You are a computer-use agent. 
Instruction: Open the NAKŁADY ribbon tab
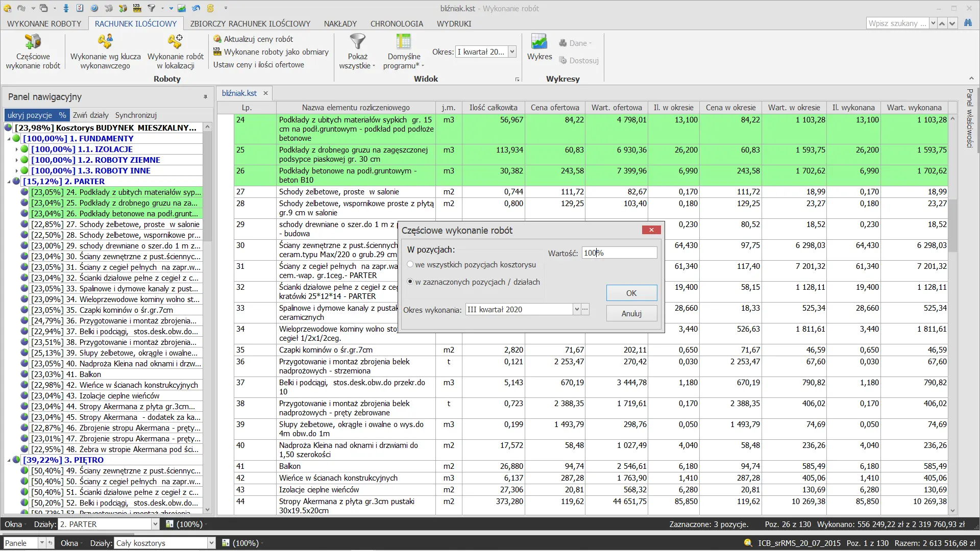340,23
